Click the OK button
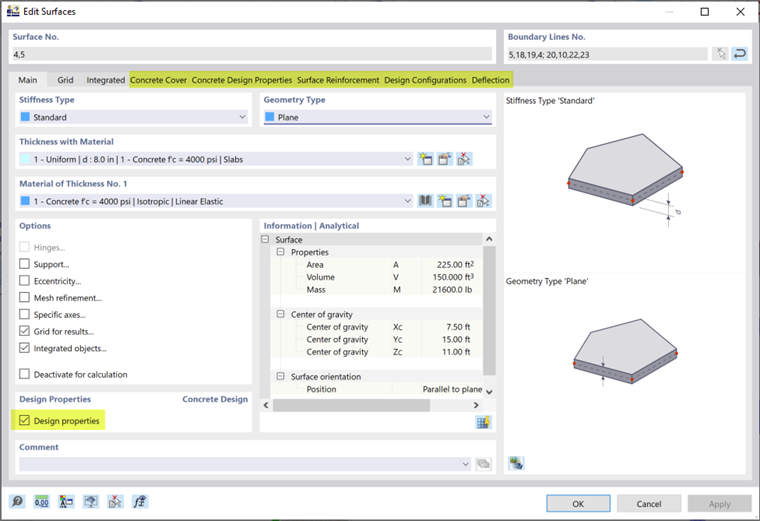 click(578, 504)
